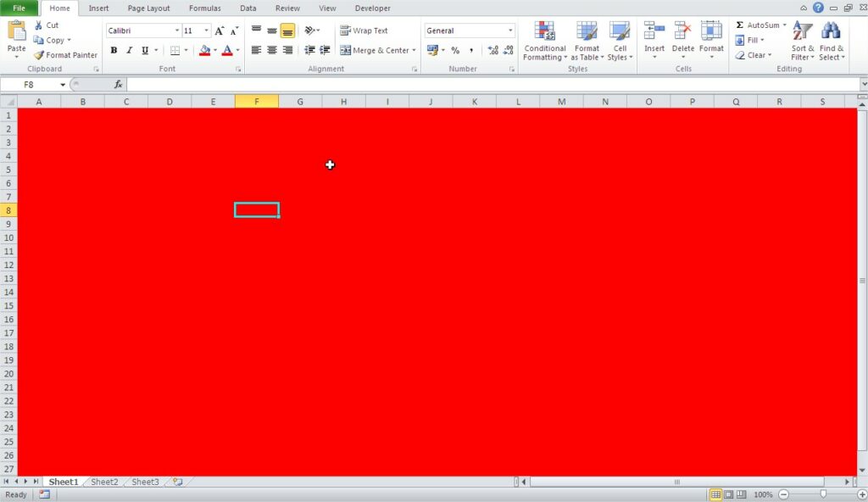Click the Zoom Out control

(784, 494)
